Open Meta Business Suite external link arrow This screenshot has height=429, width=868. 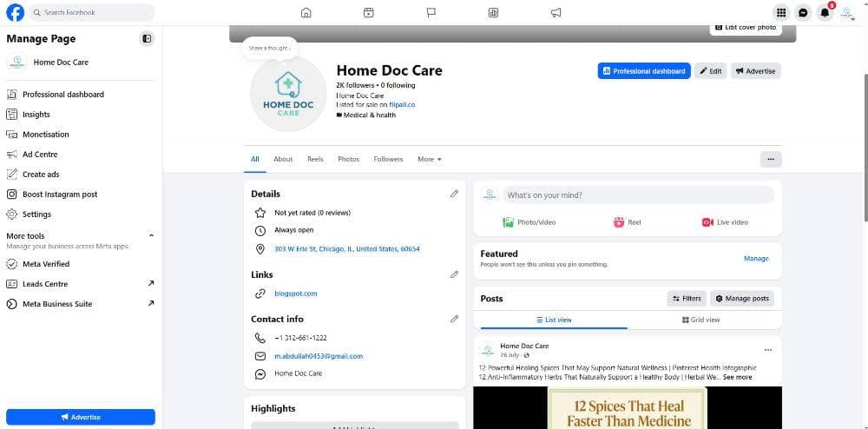tap(151, 303)
